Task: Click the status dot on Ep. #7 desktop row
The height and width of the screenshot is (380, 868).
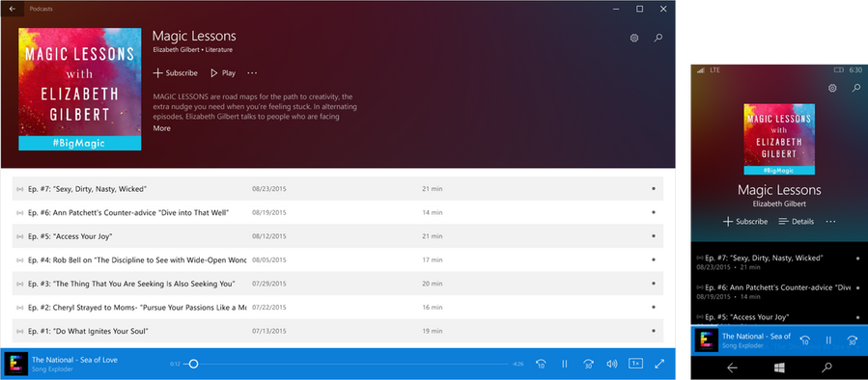Action: click(654, 189)
